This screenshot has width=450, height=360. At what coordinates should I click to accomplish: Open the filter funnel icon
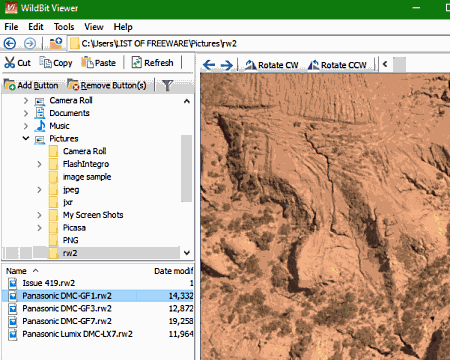coord(167,85)
